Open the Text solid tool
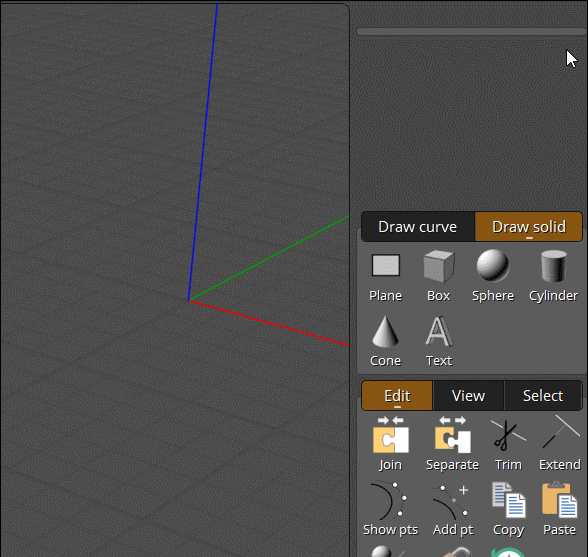The width and height of the screenshot is (588, 557). click(x=439, y=341)
